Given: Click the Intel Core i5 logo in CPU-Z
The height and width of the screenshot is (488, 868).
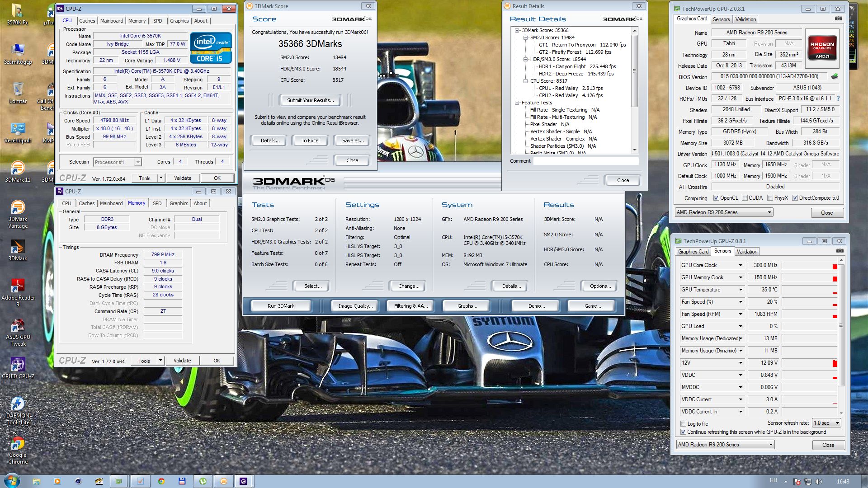Looking at the screenshot, I should tap(211, 48).
